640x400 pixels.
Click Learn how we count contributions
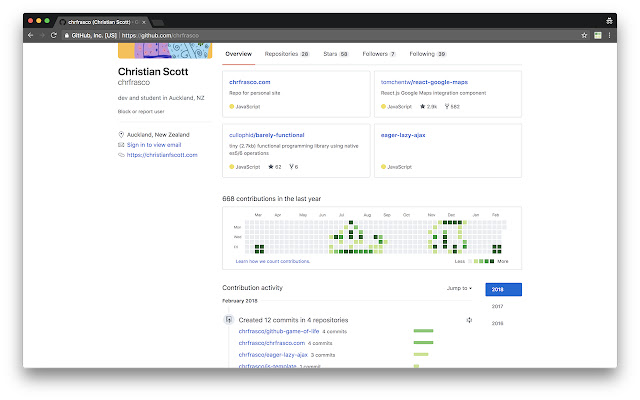click(273, 261)
